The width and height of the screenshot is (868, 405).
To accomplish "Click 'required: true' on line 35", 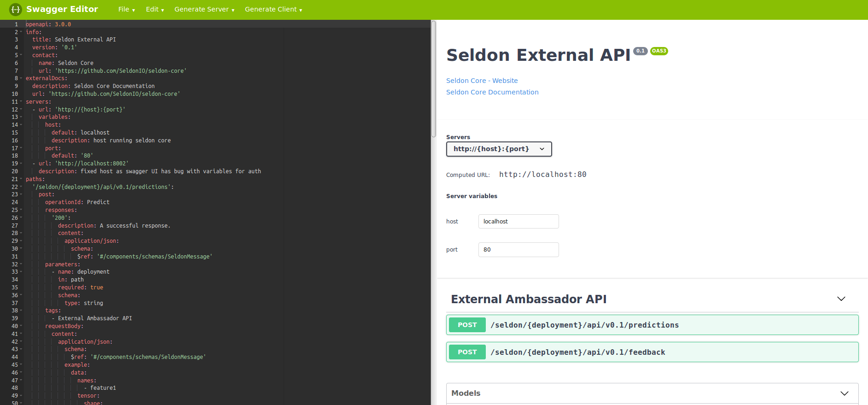I will coord(81,288).
